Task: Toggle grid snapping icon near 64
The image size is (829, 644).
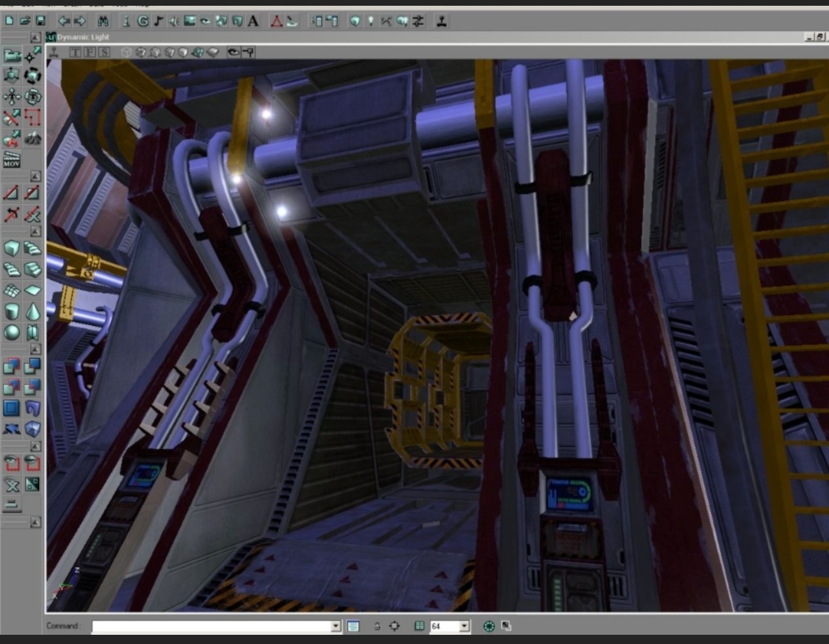Action: 419,626
